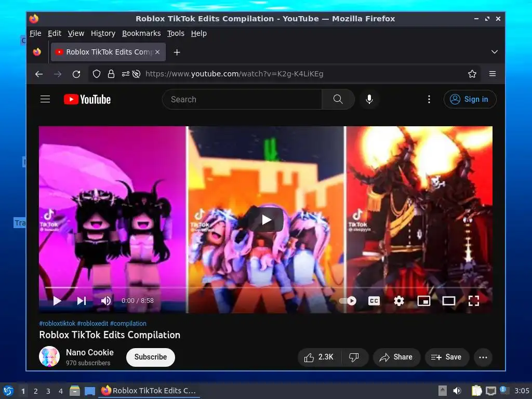Share the video
This screenshot has height=399, width=532.
point(396,357)
